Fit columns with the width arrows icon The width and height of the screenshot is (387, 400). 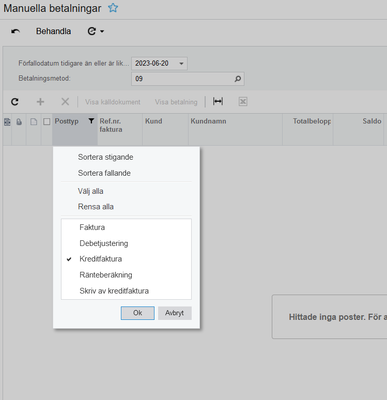pyautogui.click(x=218, y=101)
